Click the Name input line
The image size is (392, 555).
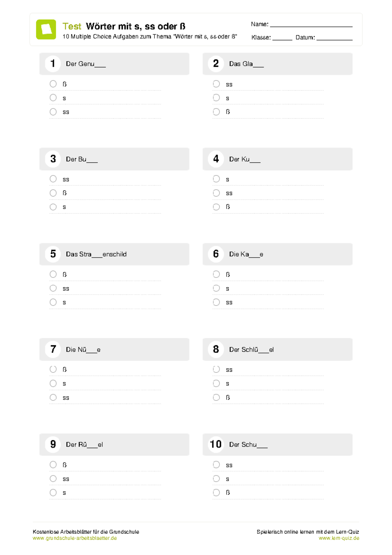[x=311, y=25]
